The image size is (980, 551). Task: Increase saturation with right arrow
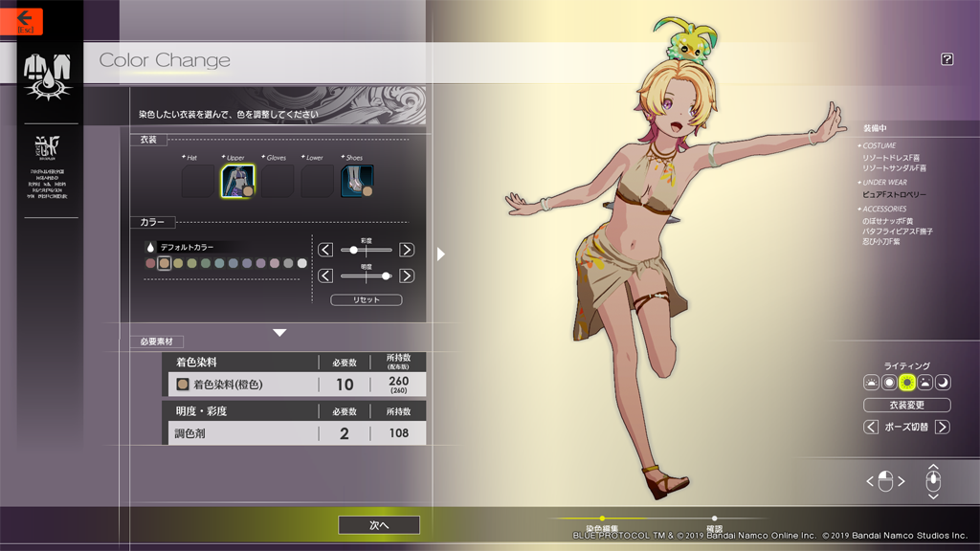click(x=407, y=250)
